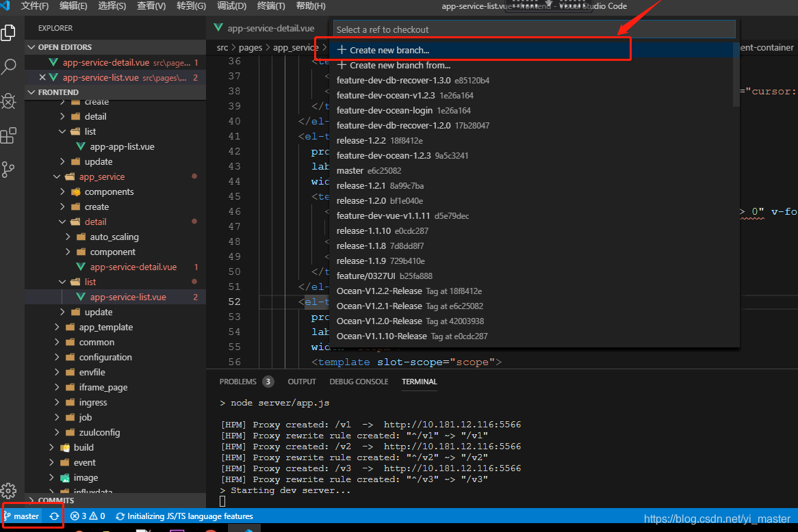Open the 终端(T) menu

271,6
